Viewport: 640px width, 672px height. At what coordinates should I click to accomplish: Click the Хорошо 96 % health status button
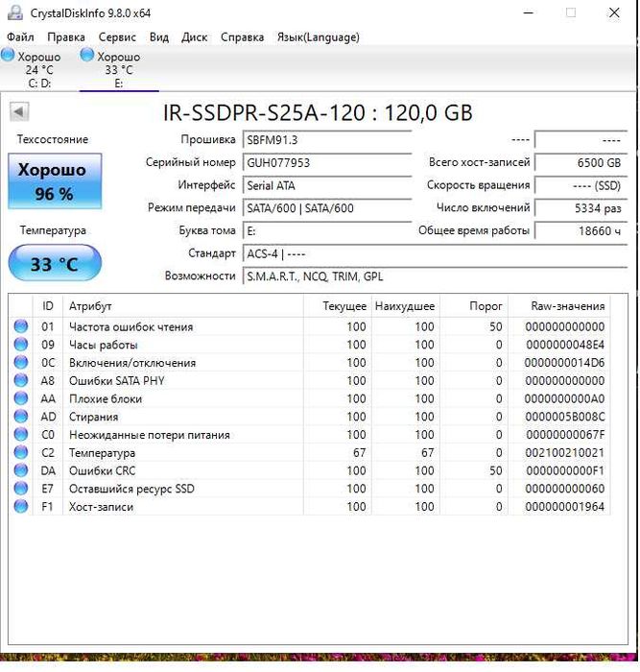pyautogui.click(x=55, y=181)
